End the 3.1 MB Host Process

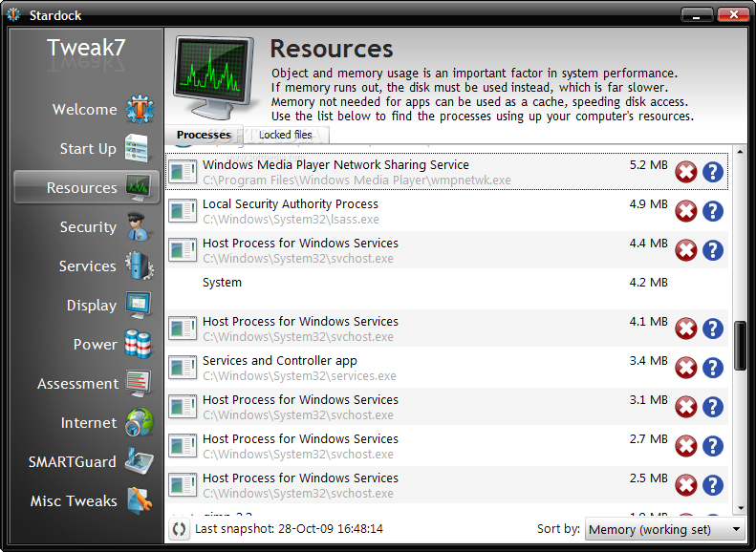(685, 407)
